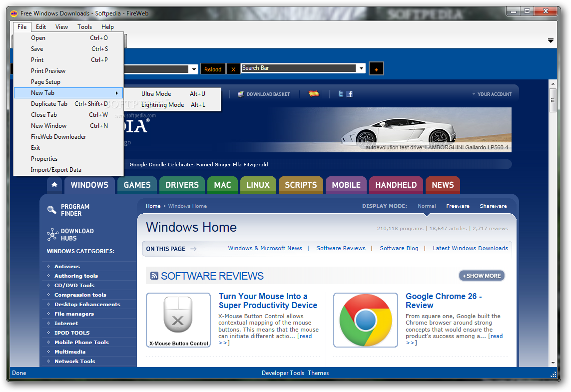Viewport: 571px width, 392px height.
Task: Choose Duplicate Tab menu entry
Action: 68,104
